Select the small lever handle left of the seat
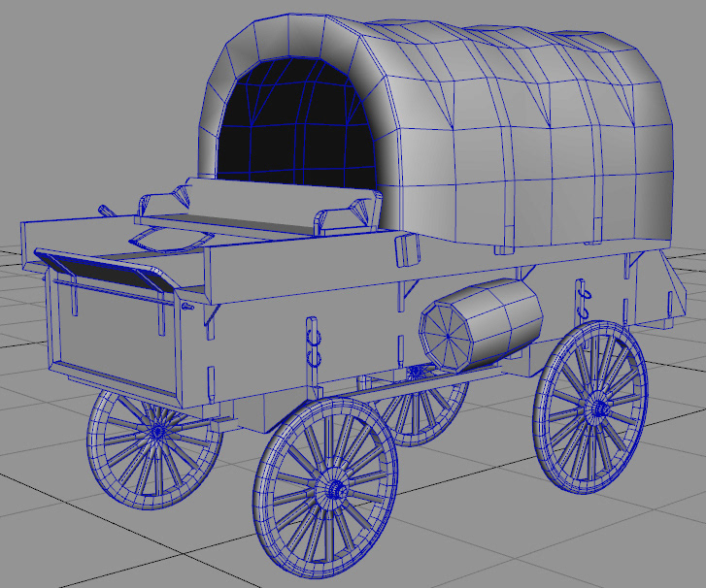The image size is (706, 588). (x=107, y=211)
